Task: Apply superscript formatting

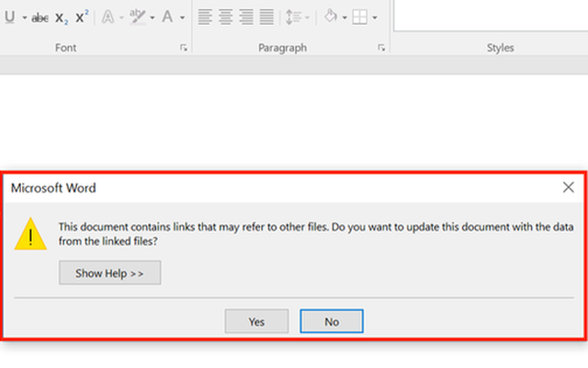Action: (x=82, y=17)
